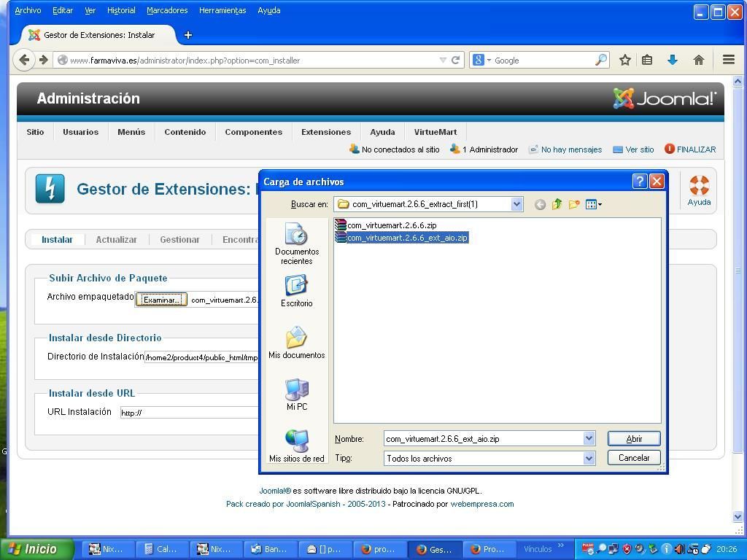Image resolution: width=747 pixels, height=560 pixels.
Task: Click the URL Instalación input field
Action: (189, 413)
